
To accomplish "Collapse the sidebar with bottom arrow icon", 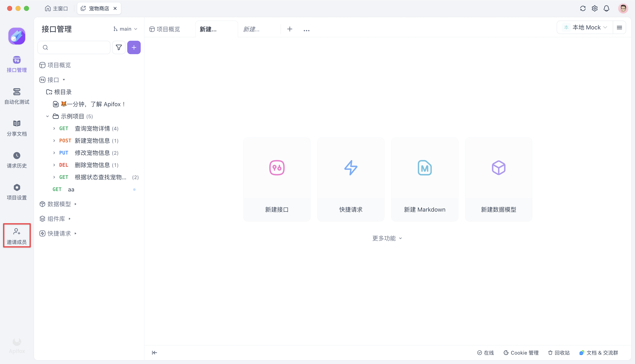I will [x=155, y=352].
